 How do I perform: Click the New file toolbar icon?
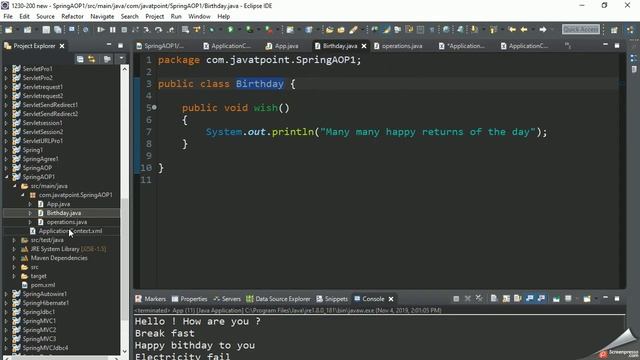pos(8,29)
